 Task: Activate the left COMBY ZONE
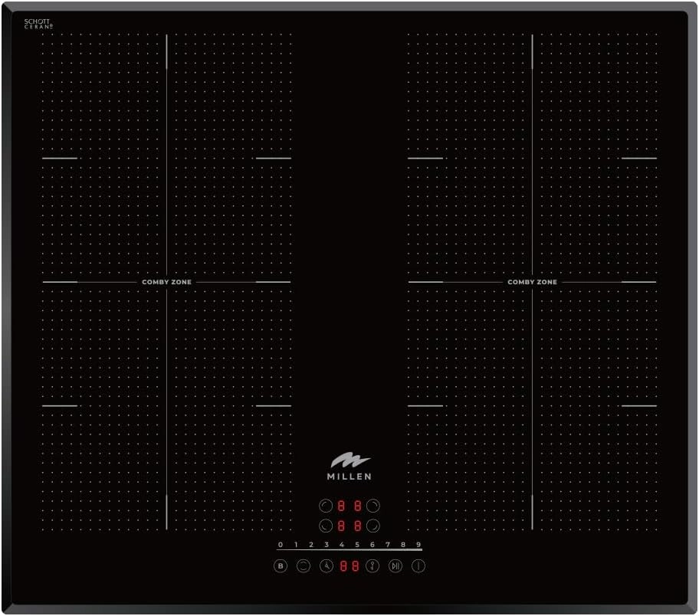167,282
